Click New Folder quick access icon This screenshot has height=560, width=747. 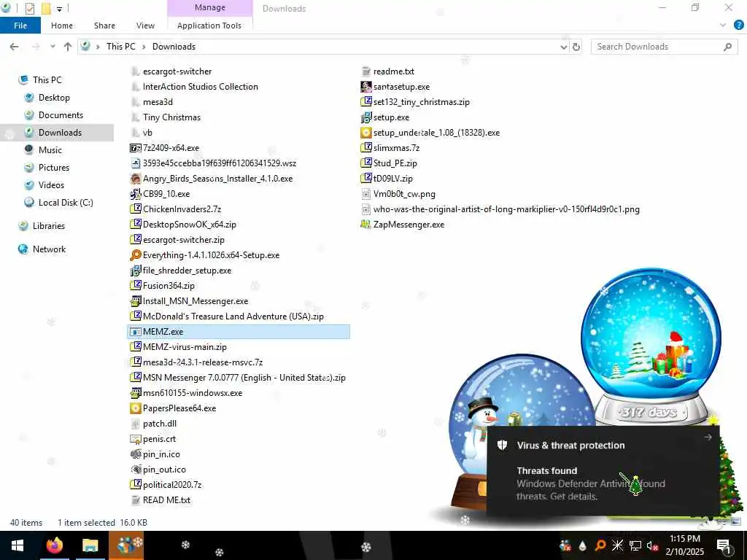(x=46, y=8)
